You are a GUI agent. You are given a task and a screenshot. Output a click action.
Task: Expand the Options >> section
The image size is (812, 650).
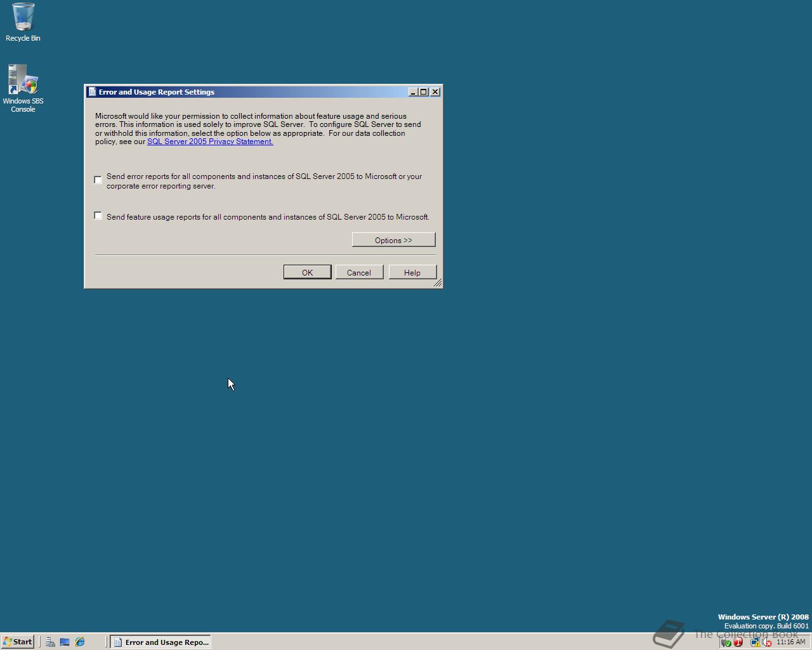pos(393,240)
